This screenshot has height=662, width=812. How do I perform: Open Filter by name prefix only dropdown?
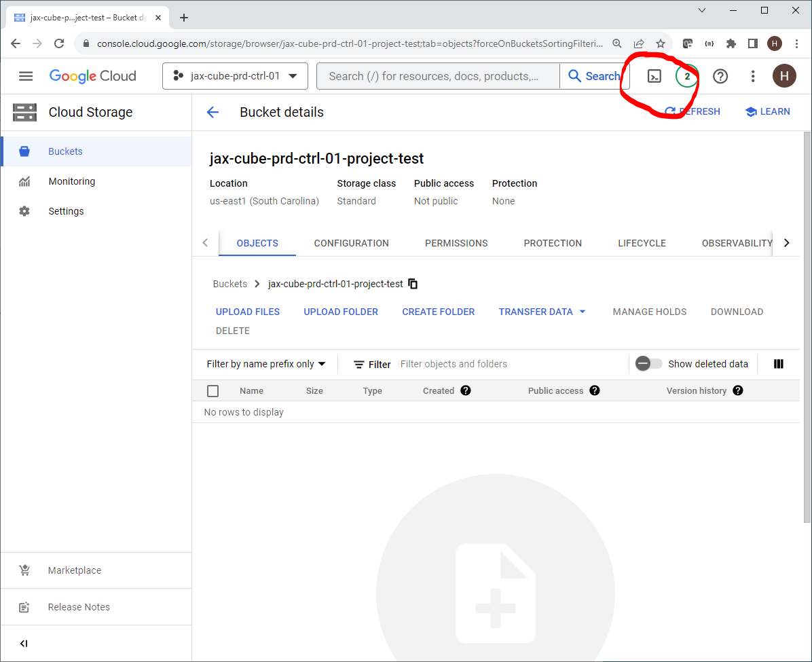tap(266, 364)
